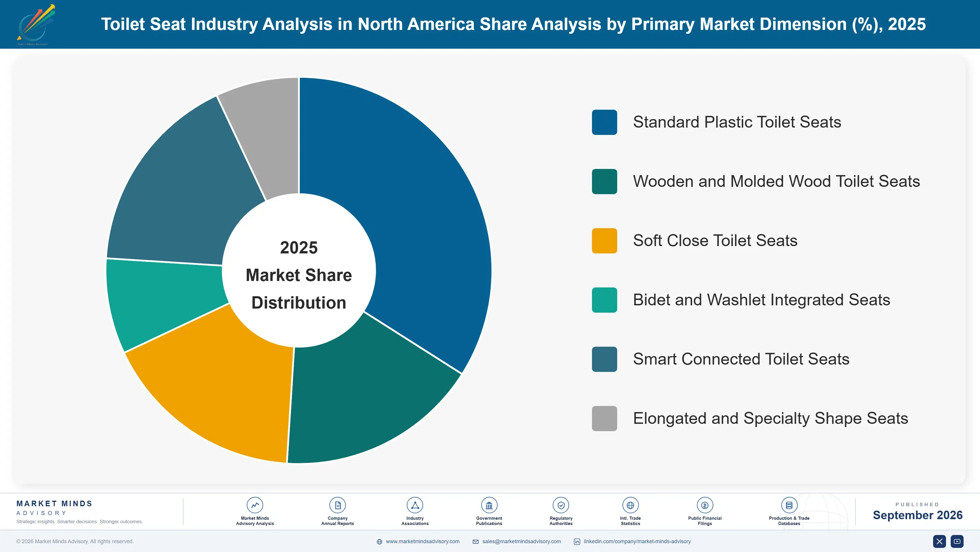This screenshot has width=980, height=552.
Task: Open the X (Twitter) social icon
Action: 939,541
